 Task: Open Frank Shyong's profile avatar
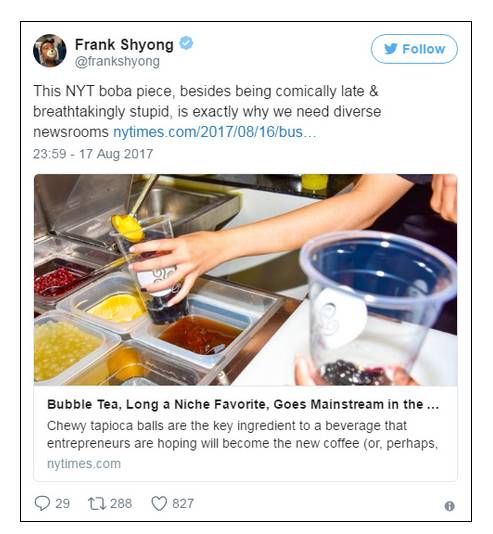(50, 50)
